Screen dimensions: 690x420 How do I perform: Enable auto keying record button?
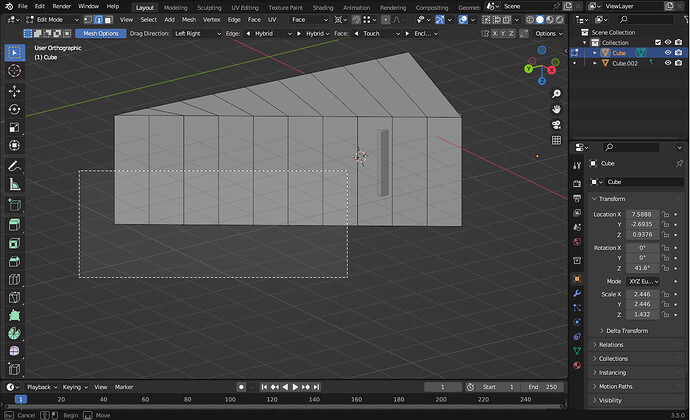[x=241, y=387]
